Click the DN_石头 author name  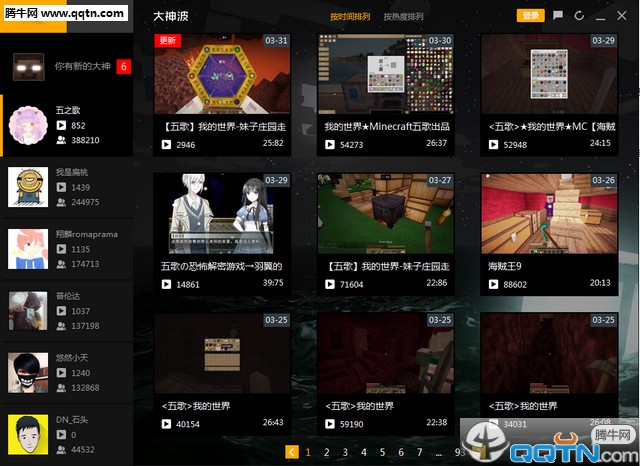tap(72, 420)
